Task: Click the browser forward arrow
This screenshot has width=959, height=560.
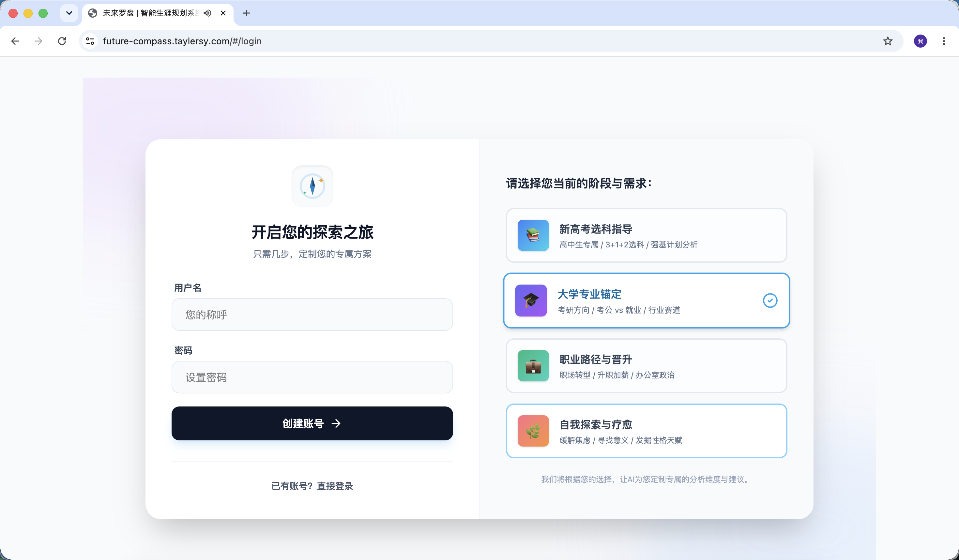Action: click(x=38, y=41)
